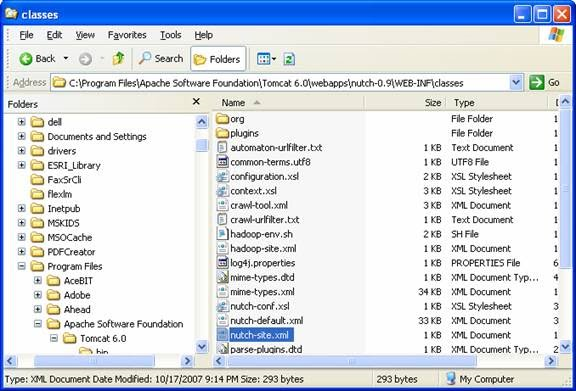This screenshot has height=391, width=576.
Task: Open the address bar dropdown
Action: (516, 83)
